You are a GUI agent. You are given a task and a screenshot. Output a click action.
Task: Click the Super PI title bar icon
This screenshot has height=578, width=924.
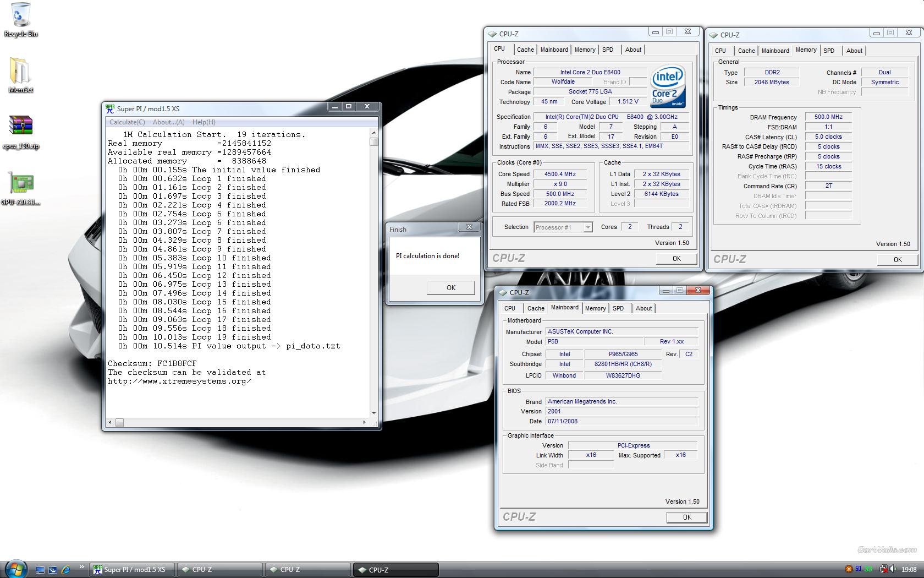110,108
